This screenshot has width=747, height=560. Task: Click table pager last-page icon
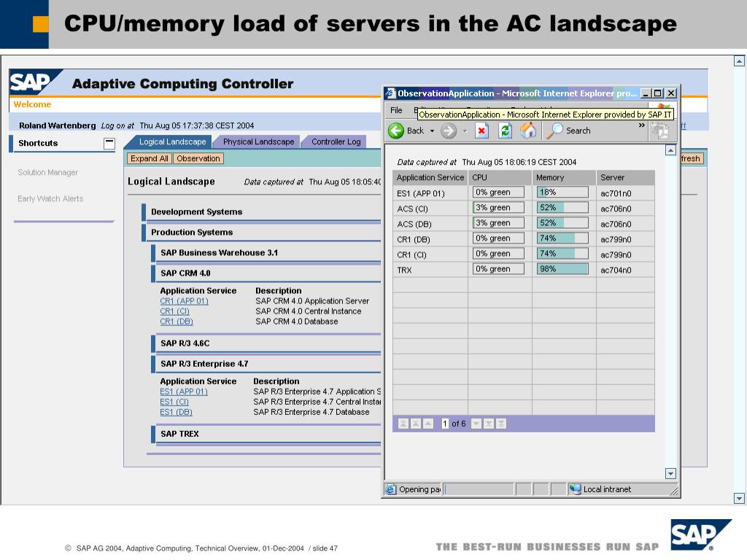coord(500,424)
